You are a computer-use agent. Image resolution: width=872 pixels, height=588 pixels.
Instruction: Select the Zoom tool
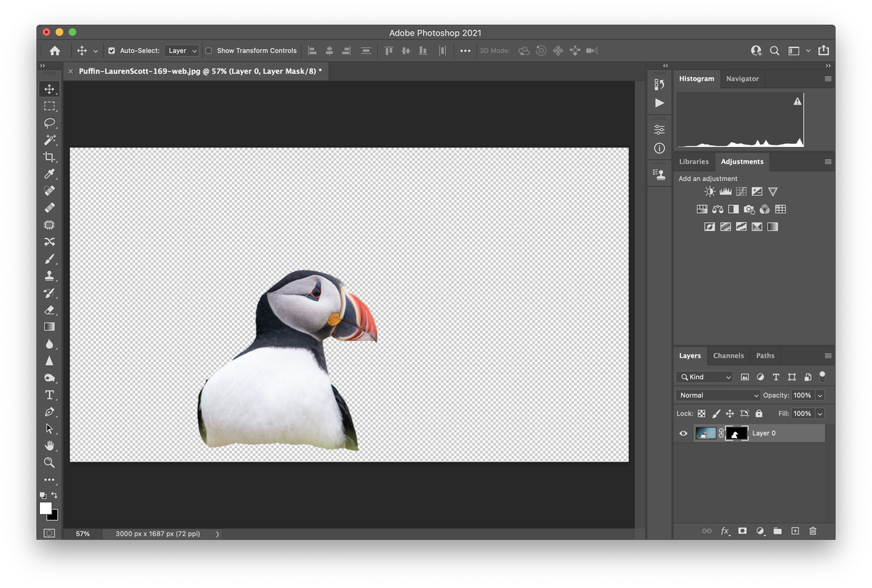49,462
